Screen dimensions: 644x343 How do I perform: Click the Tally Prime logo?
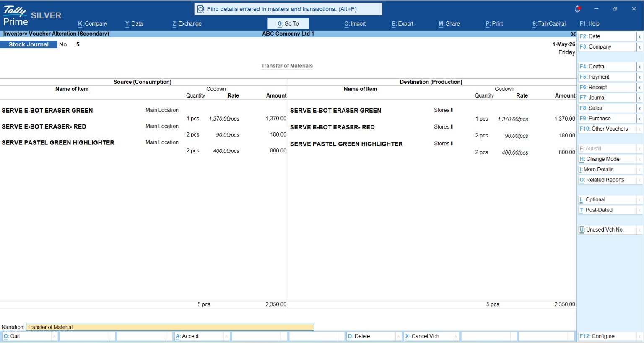point(16,16)
